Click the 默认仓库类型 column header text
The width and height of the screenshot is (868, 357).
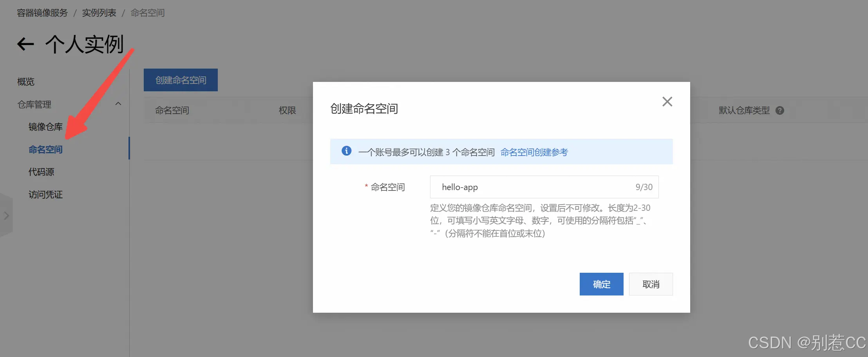click(x=744, y=111)
